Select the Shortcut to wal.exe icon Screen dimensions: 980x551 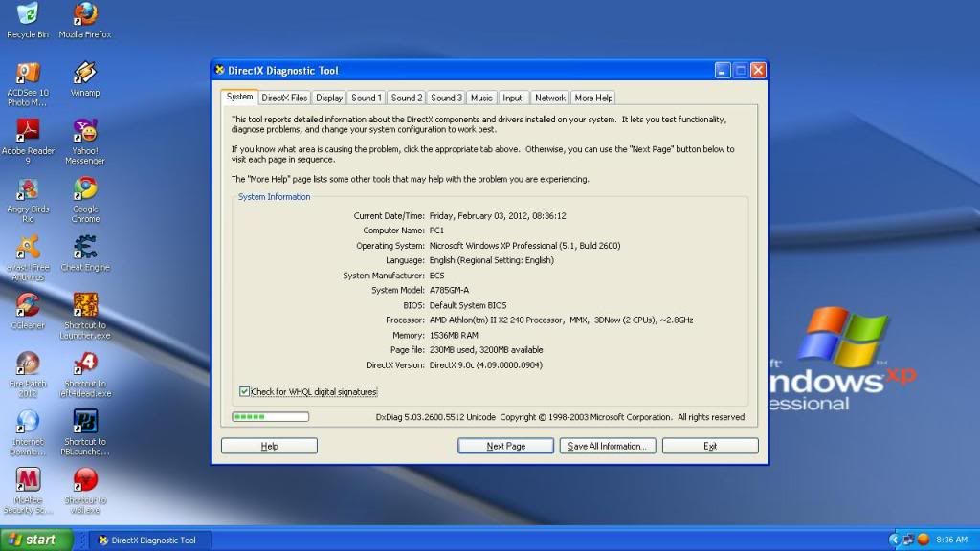tap(85, 491)
